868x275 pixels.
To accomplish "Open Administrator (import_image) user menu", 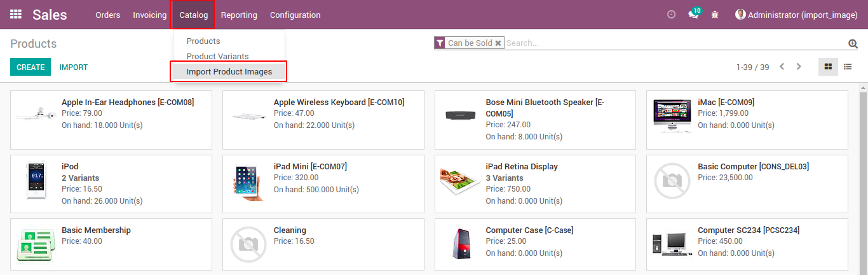I will [796, 15].
